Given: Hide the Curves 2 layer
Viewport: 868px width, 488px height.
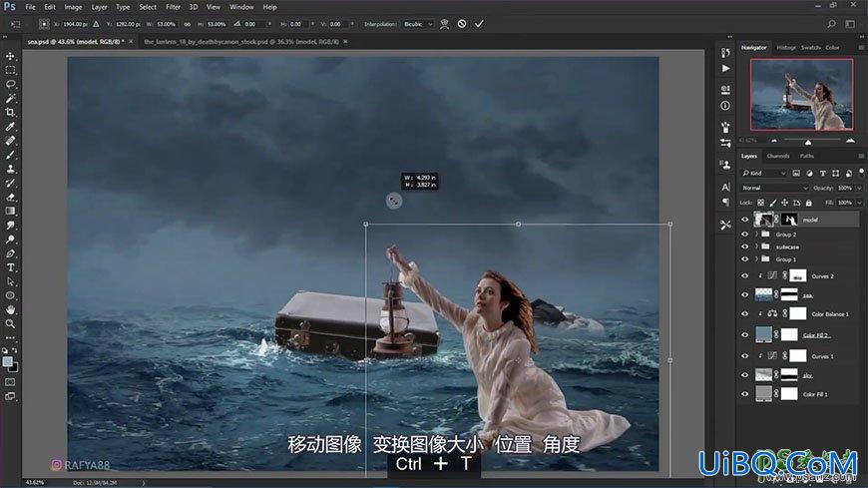Looking at the screenshot, I should tap(745, 275).
